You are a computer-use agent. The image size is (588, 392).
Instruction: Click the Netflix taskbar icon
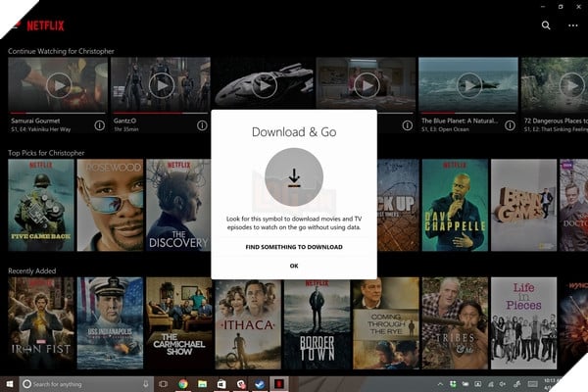(279, 384)
